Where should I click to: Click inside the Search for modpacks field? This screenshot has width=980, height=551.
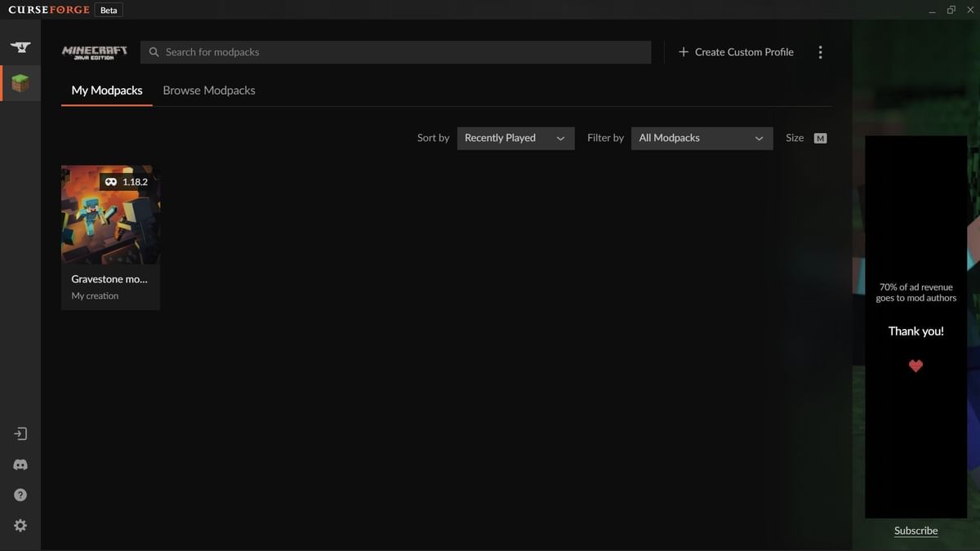coord(367,51)
